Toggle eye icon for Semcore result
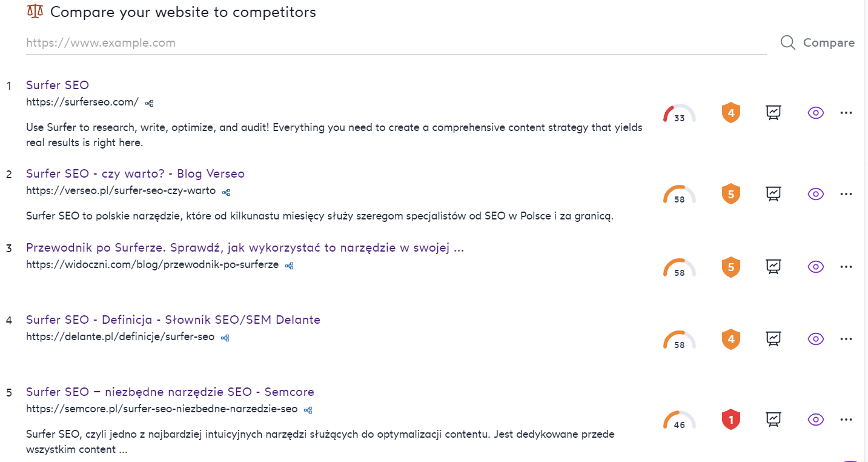 pos(816,420)
